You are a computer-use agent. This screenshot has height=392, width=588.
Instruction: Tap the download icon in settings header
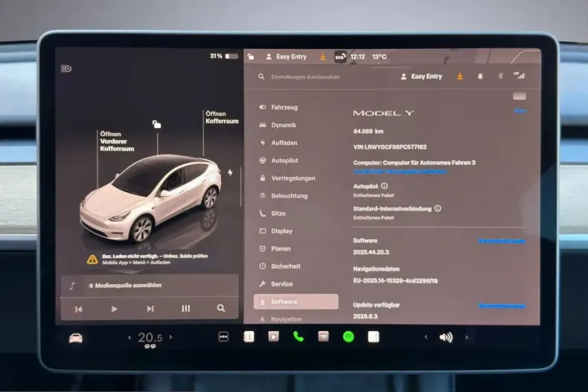tap(460, 77)
